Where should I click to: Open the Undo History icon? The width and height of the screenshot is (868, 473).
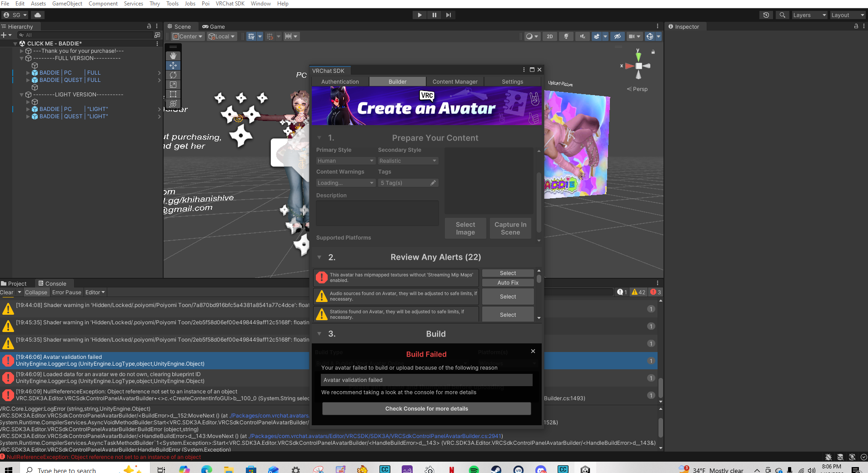(x=766, y=15)
